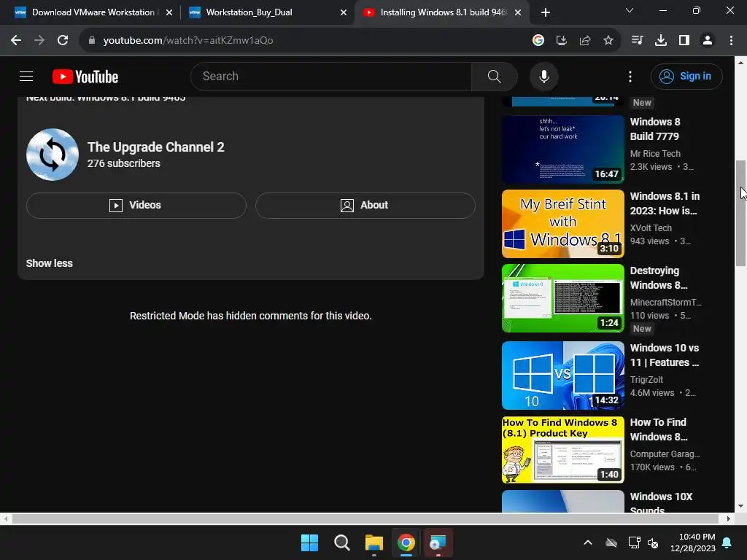Open Windows 10 vs 11 thumbnail
Screen dimensions: 747x560
click(562, 376)
